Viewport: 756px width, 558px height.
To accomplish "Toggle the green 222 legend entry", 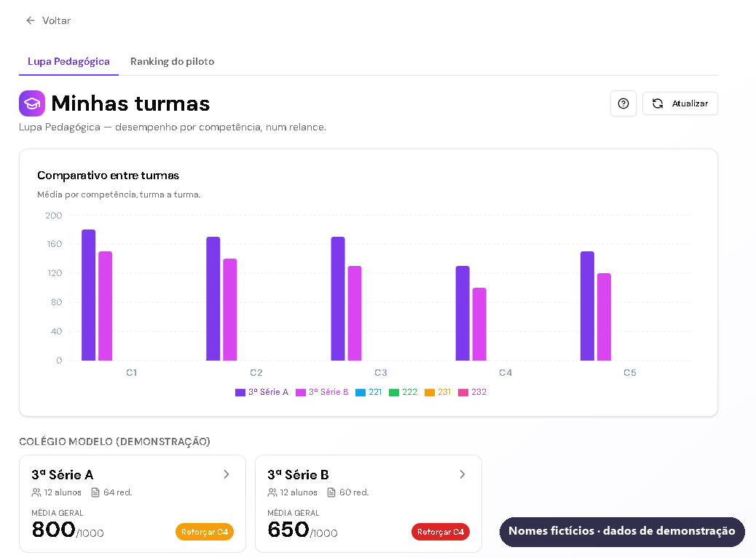I will [x=403, y=392].
